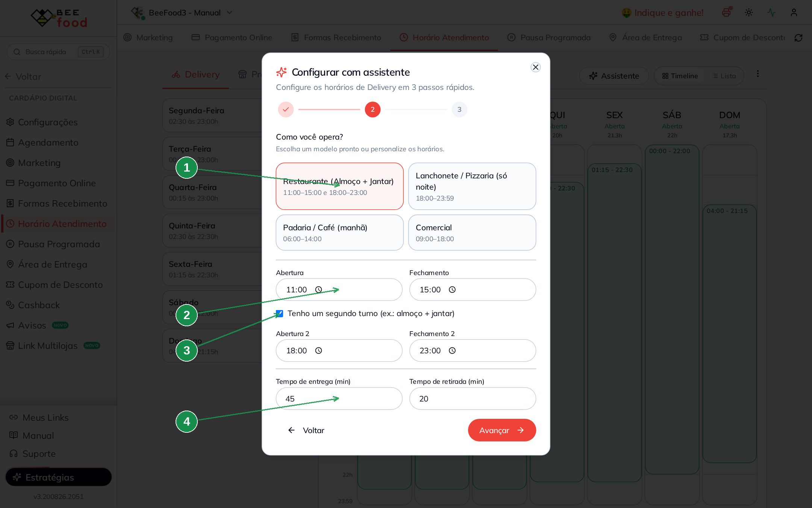The width and height of the screenshot is (812, 508).
Task: Select the Segunda-Feira schedule card
Action: click(213, 116)
